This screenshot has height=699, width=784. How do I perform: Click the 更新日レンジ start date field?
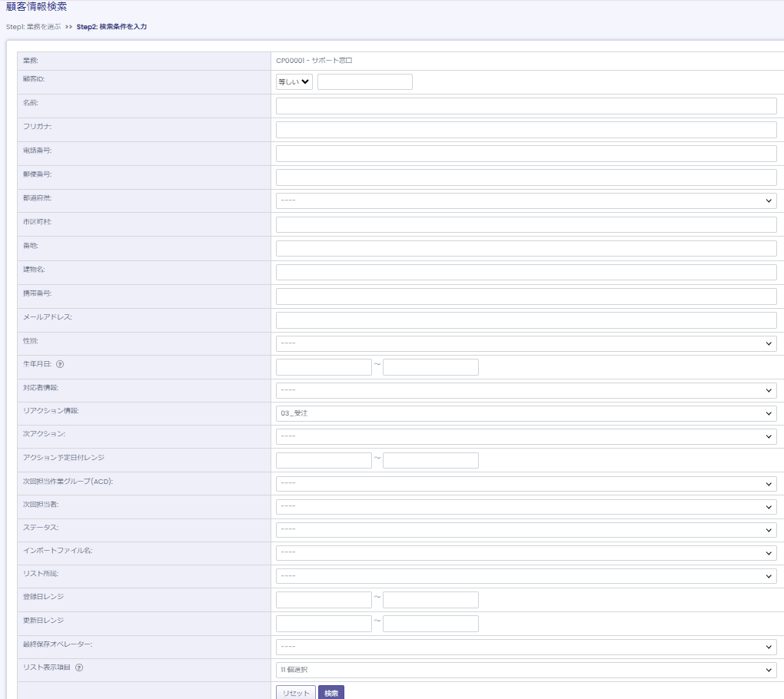[x=324, y=623]
